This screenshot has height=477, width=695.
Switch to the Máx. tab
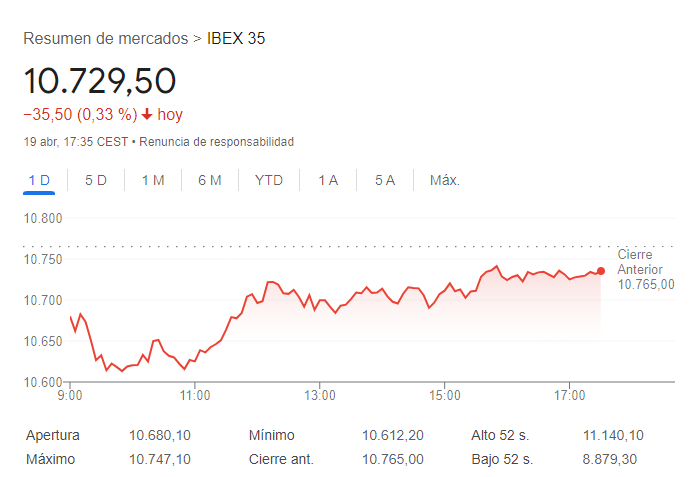pyautogui.click(x=444, y=180)
